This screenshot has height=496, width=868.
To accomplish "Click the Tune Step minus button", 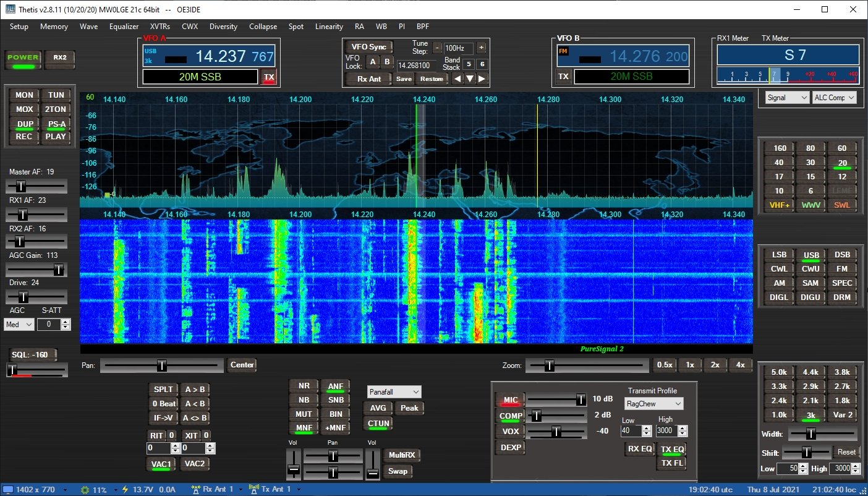I will [437, 48].
